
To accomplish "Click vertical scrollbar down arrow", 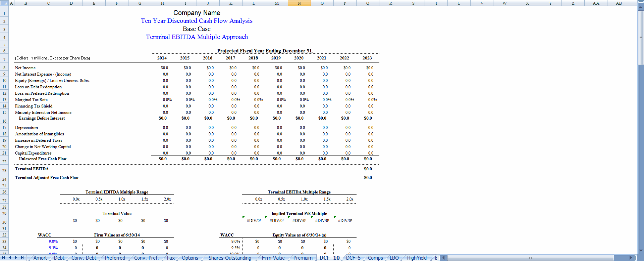I will 641,251.
